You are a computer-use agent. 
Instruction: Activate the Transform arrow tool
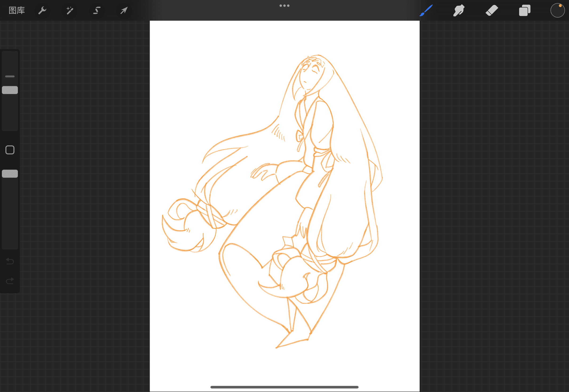(x=124, y=10)
